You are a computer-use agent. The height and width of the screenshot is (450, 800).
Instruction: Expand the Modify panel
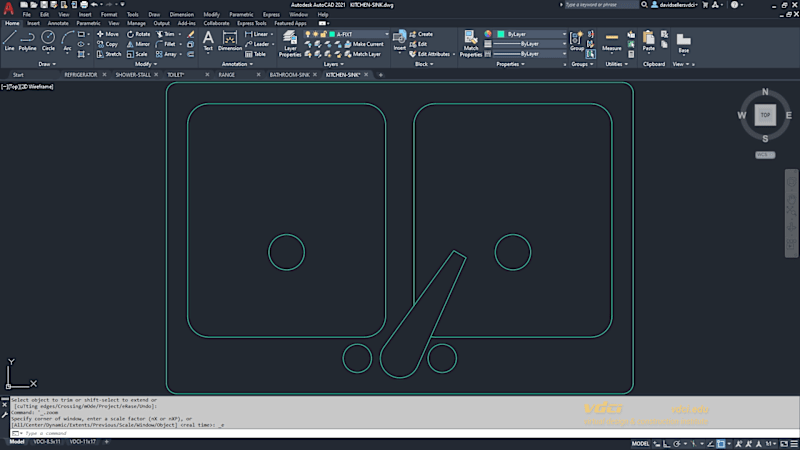pyautogui.click(x=146, y=64)
